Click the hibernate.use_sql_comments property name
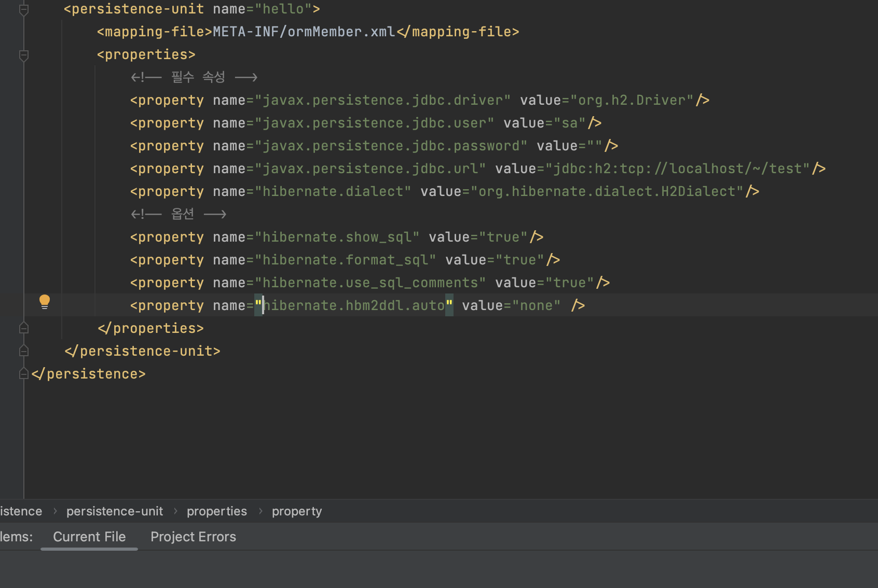The height and width of the screenshot is (588, 878). click(x=371, y=283)
